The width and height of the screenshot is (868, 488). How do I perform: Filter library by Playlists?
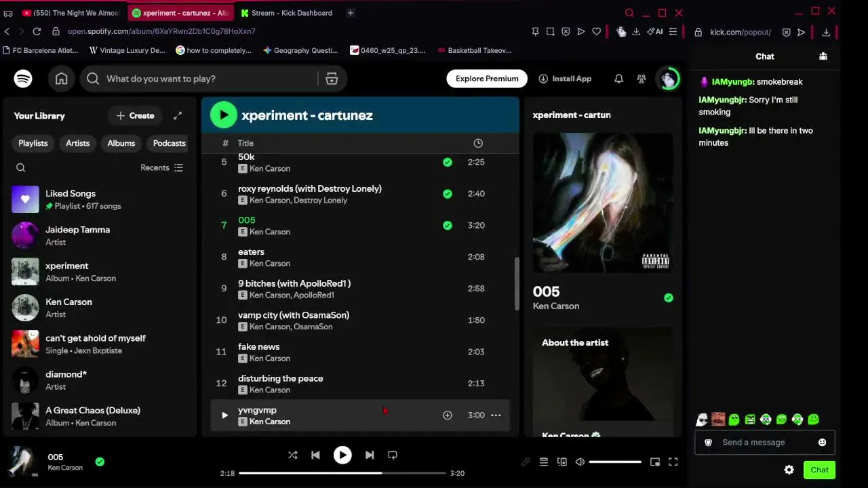[33, 143]
